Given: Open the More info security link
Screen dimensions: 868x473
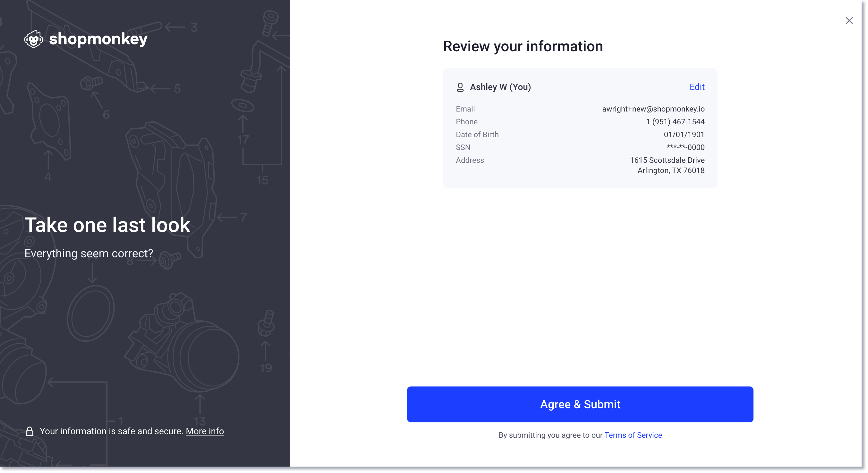Looking at the screenshot, I should (x=205, y=431).
